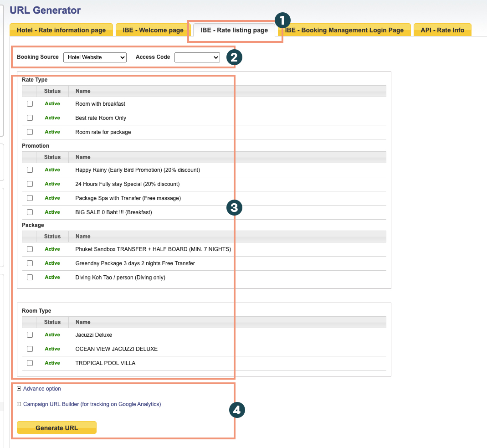Select the Best rate Room Only checkbox
The width and height of the screenshot is (487, 448).
point(30,118)
